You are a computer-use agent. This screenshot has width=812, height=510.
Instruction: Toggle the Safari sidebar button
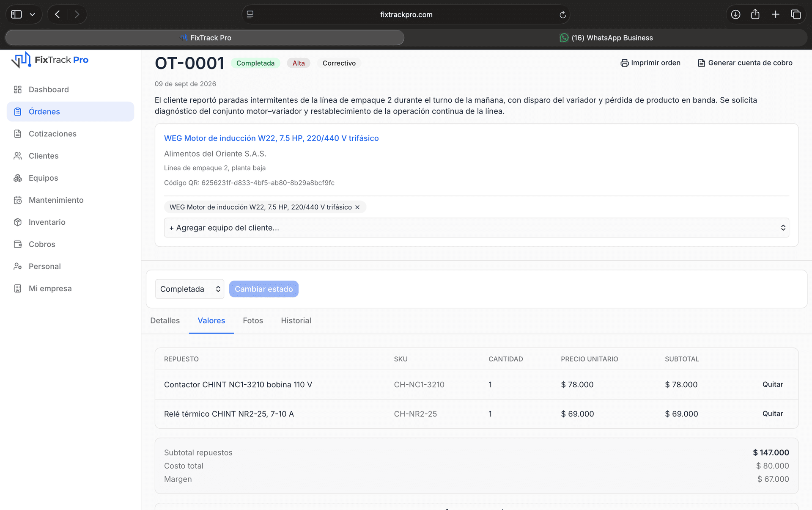point(16,14)
